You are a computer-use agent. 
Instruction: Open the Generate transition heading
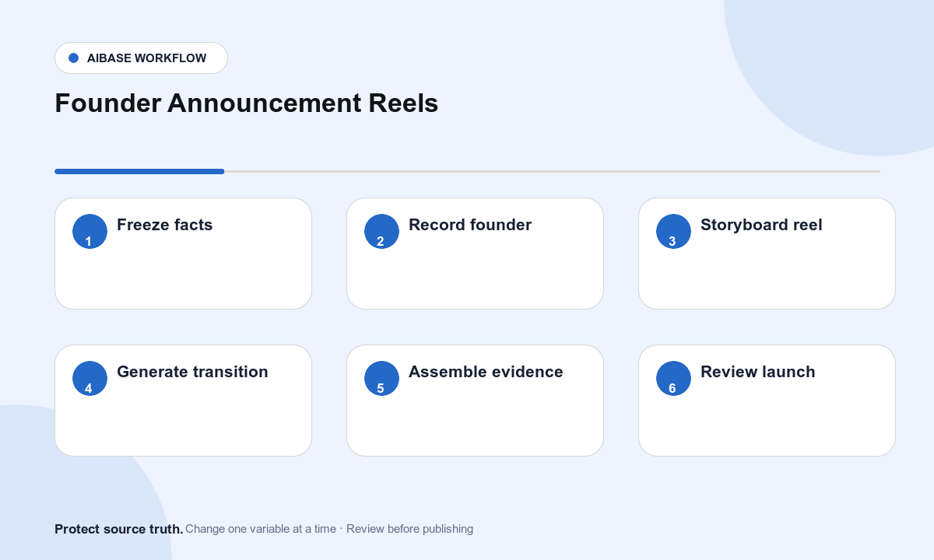click(192, 372)
